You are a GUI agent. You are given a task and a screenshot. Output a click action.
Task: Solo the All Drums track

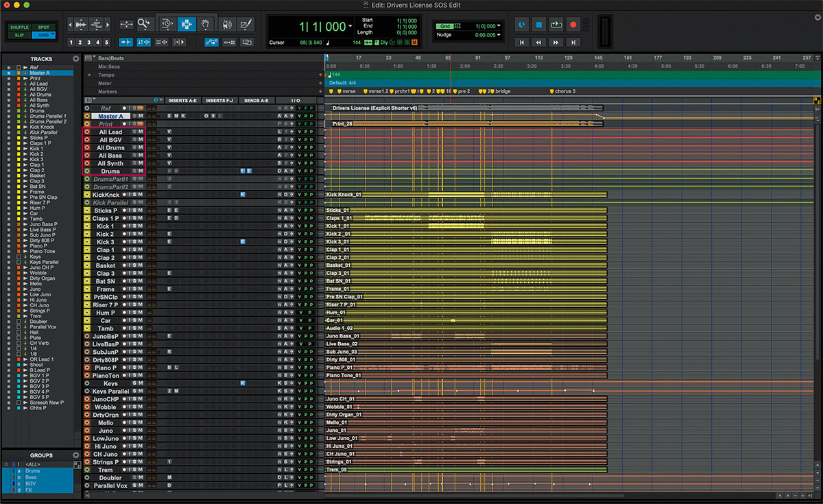[134, 147]
